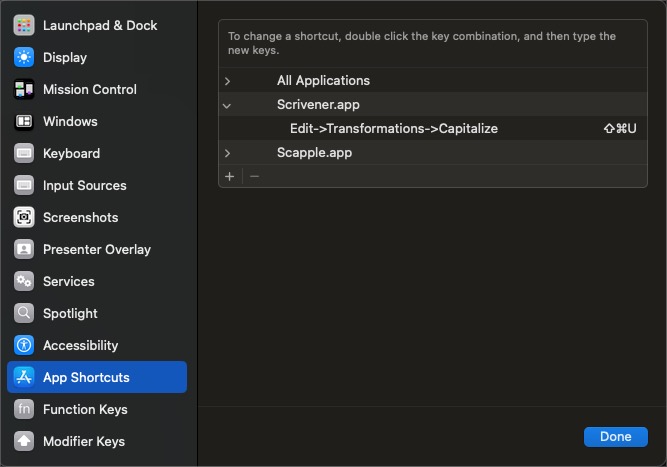Viewport: 667px width, 467px height.
Task: Select the Scapple.app row
Action: (433, 153)
